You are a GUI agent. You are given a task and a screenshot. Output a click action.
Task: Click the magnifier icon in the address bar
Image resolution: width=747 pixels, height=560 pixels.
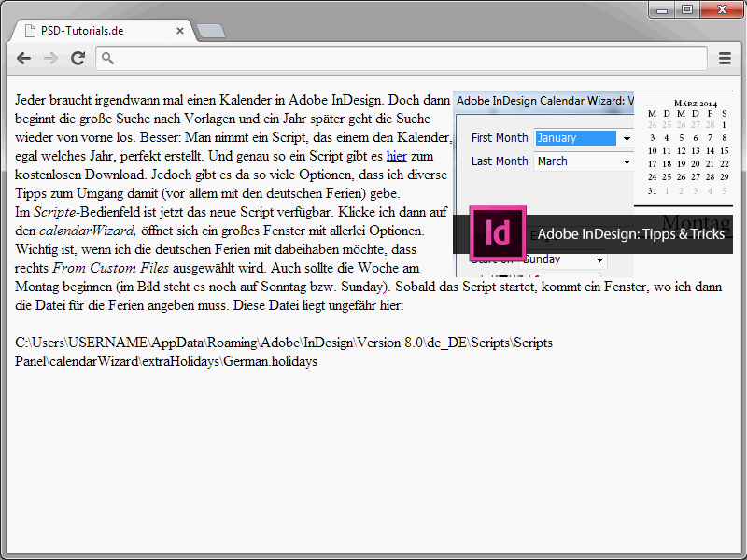pos(107,58)
